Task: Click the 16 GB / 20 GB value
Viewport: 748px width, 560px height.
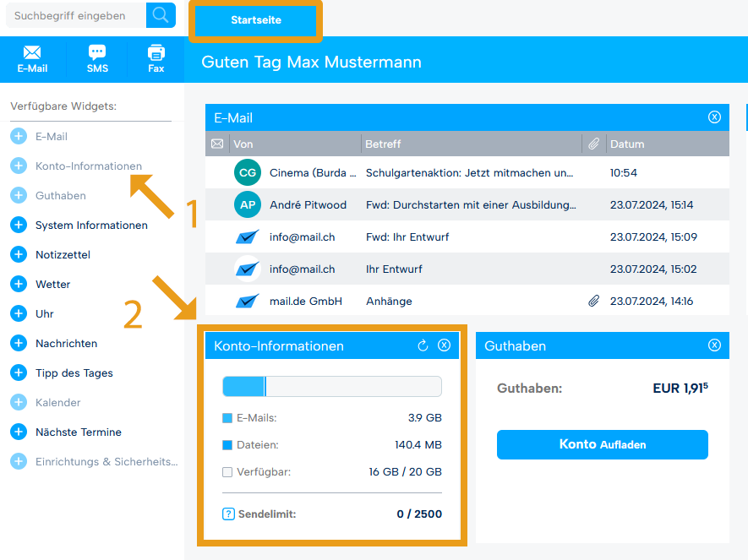Action: (x=406, y=472)
